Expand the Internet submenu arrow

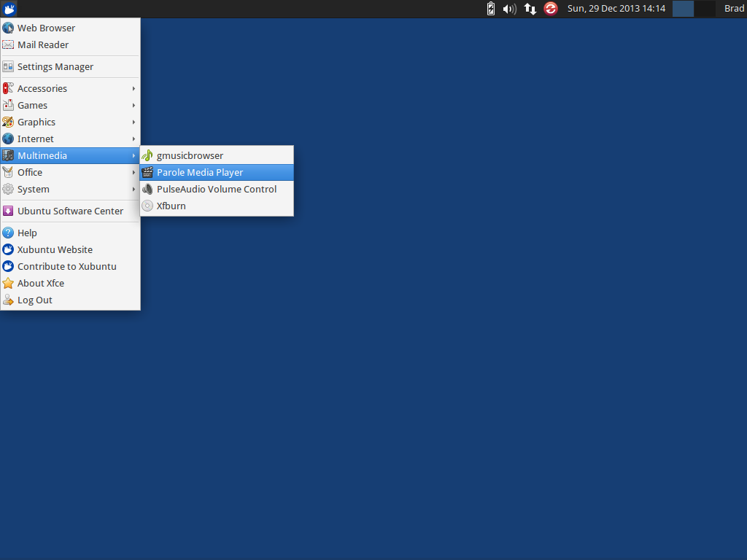tap(134, 139)
